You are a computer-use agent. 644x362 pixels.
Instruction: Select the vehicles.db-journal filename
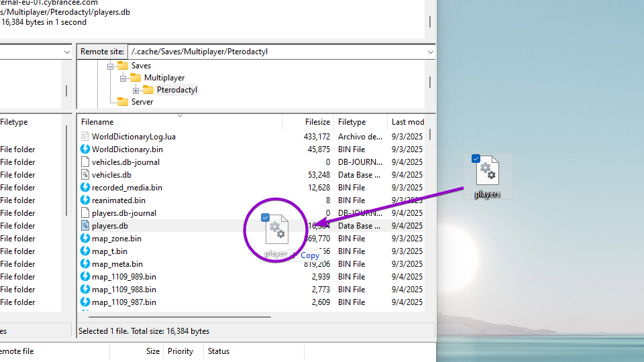point(125,162)
